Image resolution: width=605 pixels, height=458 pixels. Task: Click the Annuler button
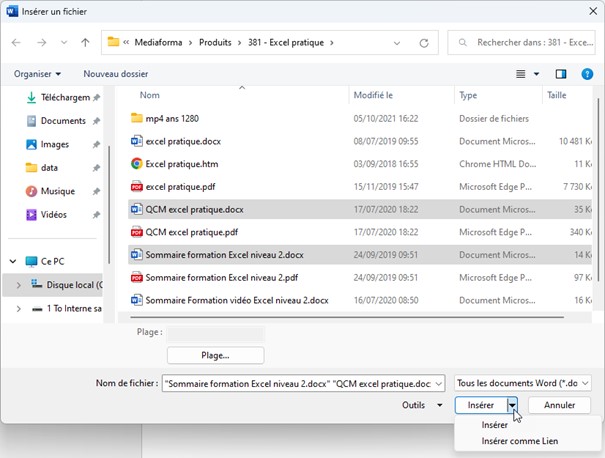(559, 405)
